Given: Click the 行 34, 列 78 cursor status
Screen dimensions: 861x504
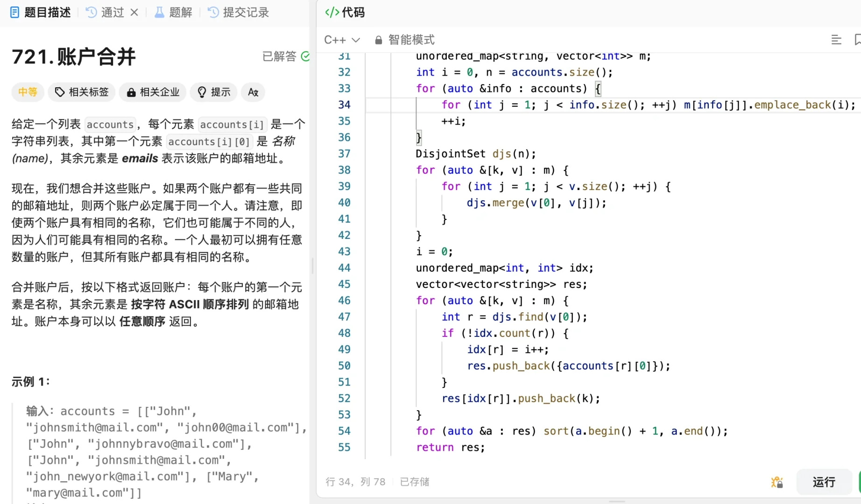Looking at the screenshot, I should pos(355,482).
